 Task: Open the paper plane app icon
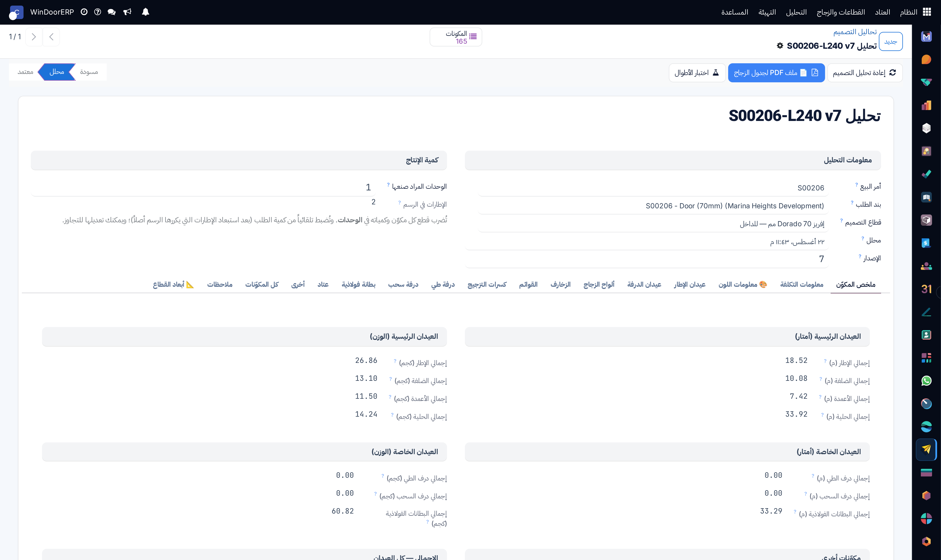[x=926, y=449]
